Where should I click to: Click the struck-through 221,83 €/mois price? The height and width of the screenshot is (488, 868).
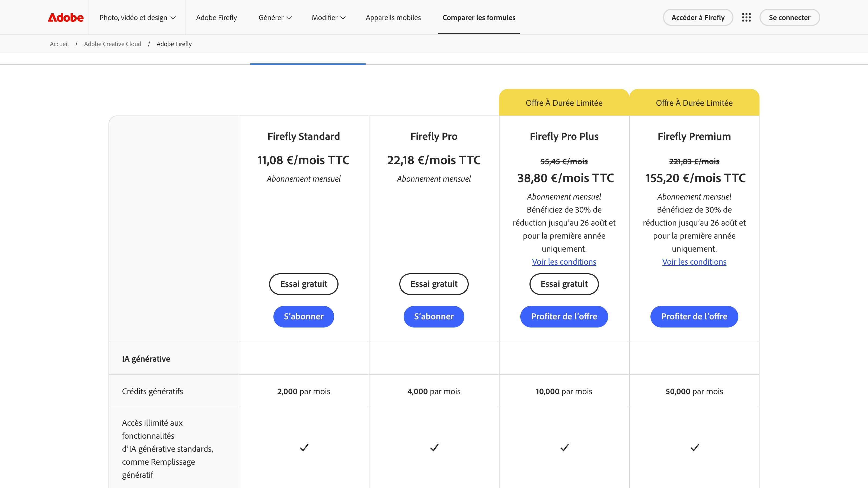point(694,162)
